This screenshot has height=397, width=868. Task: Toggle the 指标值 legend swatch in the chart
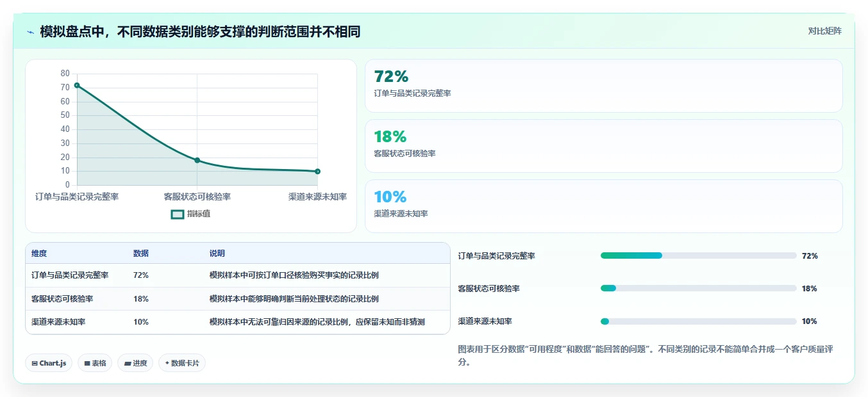point(178,214)
